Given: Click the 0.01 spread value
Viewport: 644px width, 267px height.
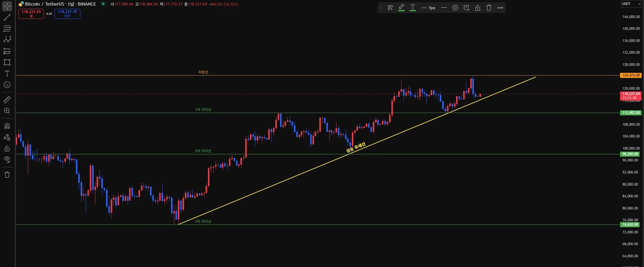Looking at the screenshot, I should coord(49,14).
